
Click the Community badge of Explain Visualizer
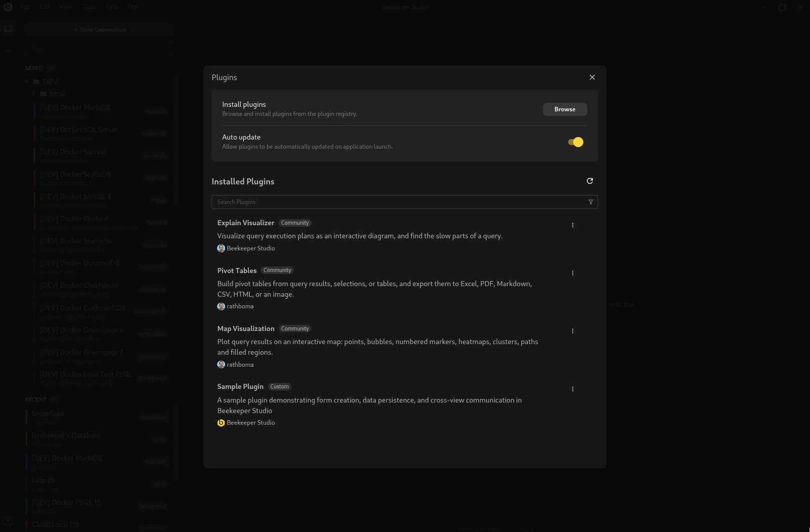[x=295, y=223]
